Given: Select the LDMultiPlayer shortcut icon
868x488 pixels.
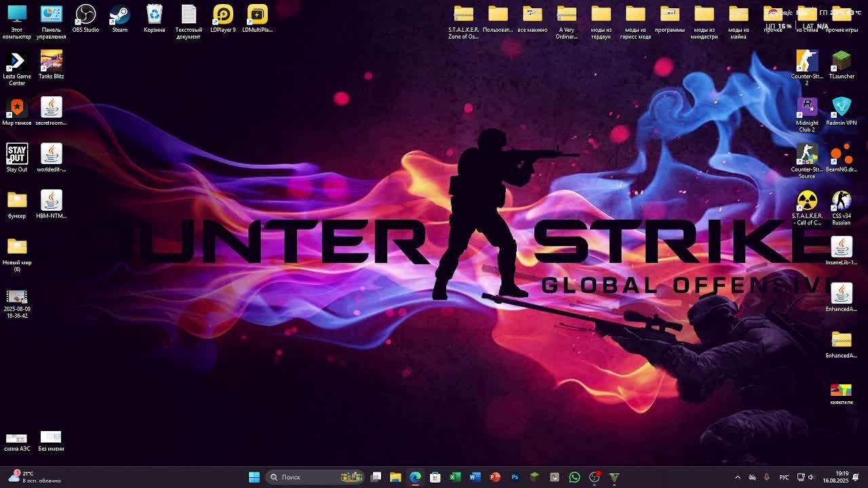Looking at the screenshot, I should click(258, 18).
